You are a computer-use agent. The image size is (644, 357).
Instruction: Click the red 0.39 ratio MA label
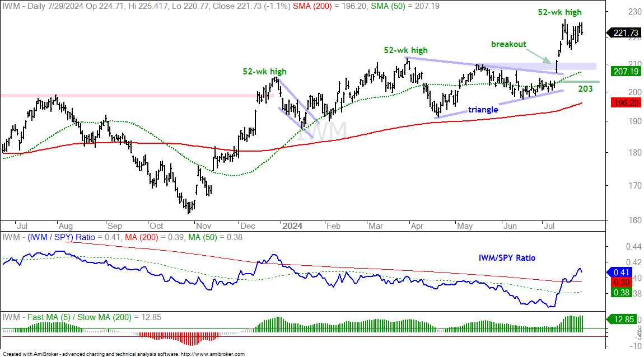pos(622,283)
